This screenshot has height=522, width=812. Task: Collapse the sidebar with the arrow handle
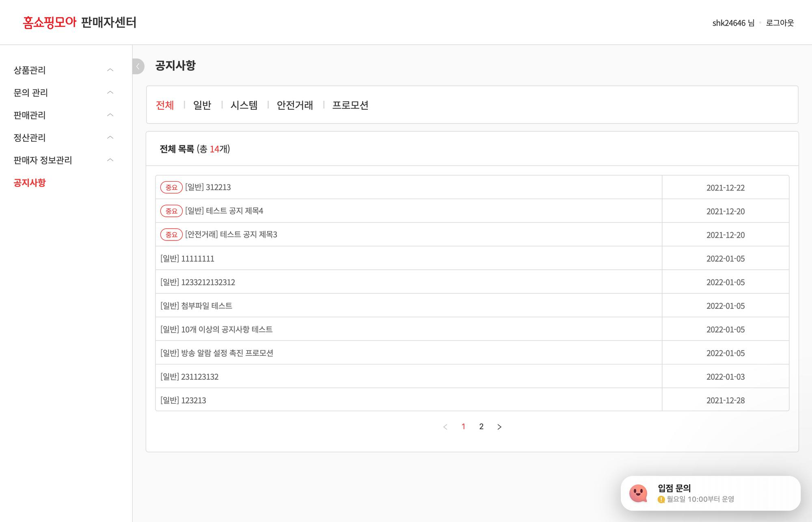coord(138,66)
